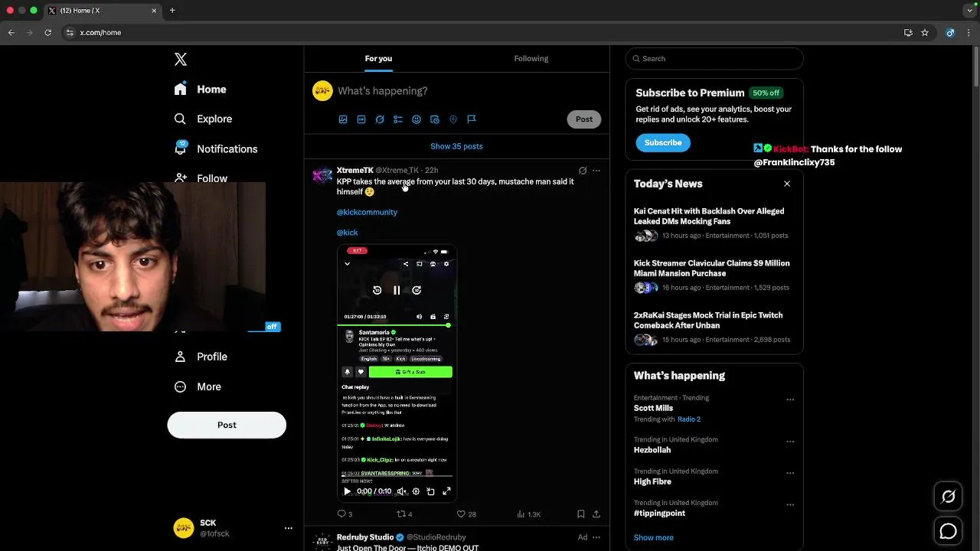Like the XtremeTK post with 28 likes

[465, 514]
